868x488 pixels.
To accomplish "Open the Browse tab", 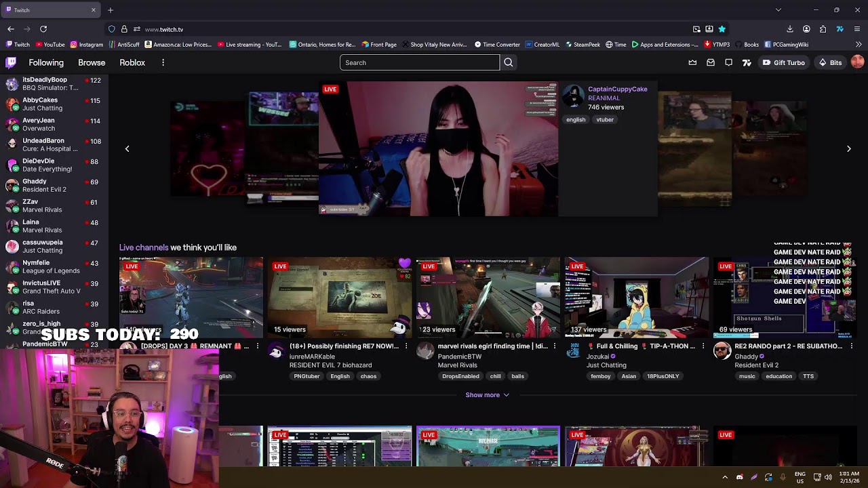I will tap(92, 62).
